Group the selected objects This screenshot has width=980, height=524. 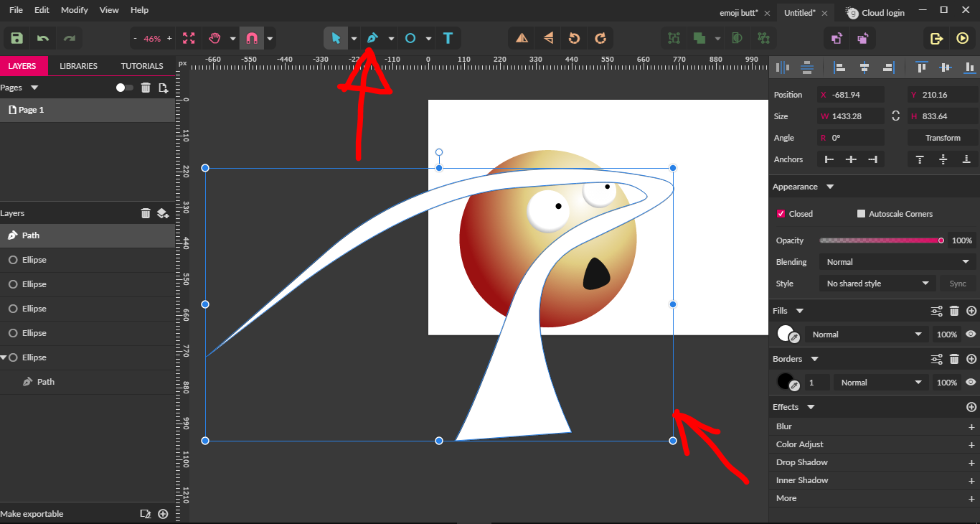(x=674, y=38)
